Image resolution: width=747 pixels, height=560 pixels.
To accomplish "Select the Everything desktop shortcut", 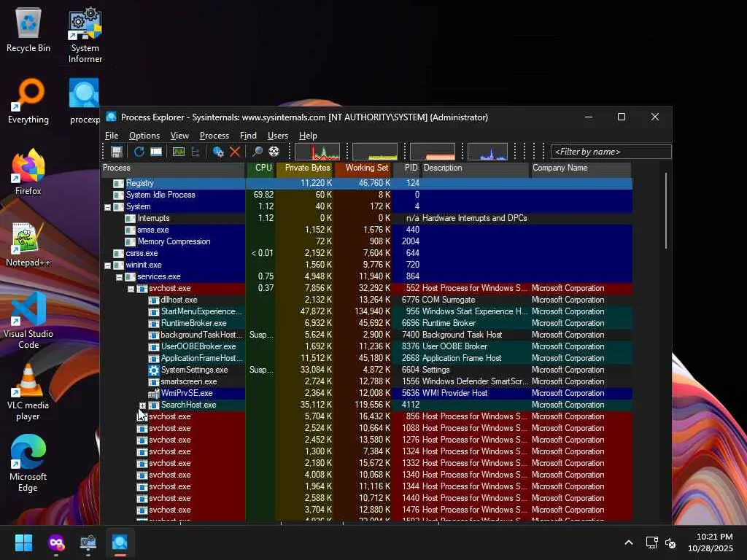I will coord(28,101).
